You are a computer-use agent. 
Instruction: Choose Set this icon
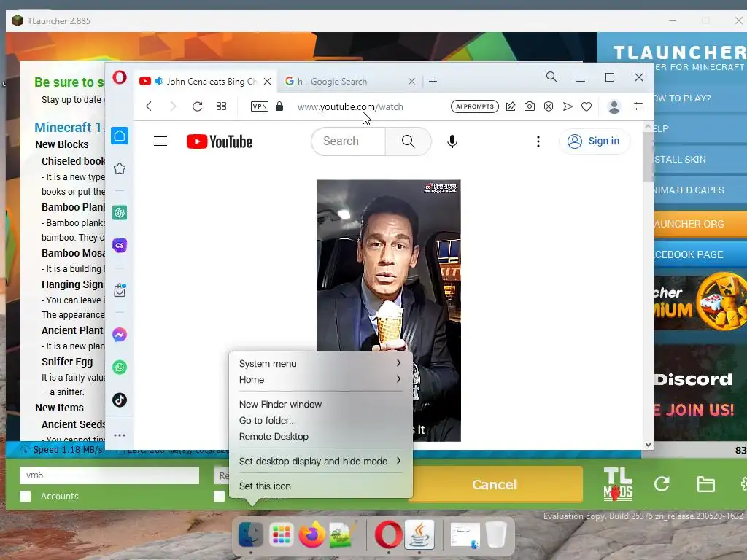click(x=265, y=486)
